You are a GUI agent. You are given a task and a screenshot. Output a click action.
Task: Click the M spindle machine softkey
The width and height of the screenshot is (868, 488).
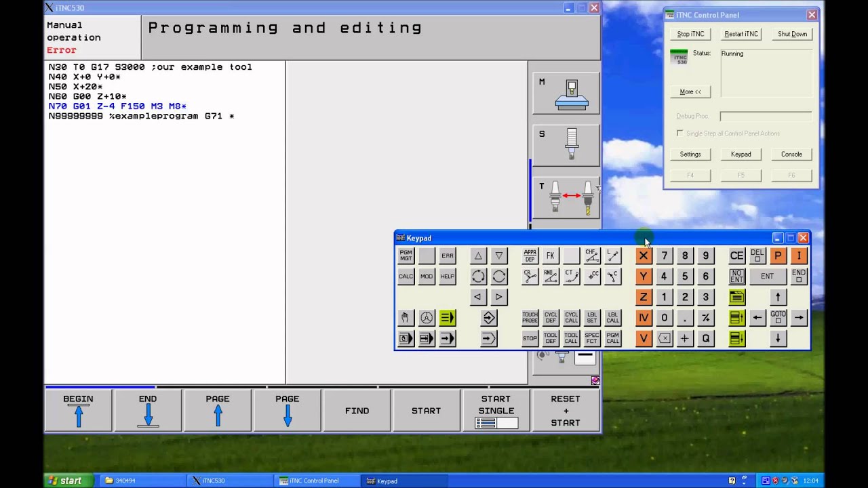pyautogui.click(x=566, y=94)
